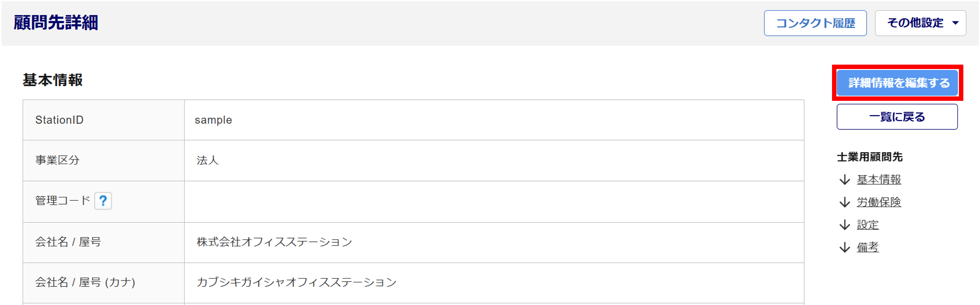
Task: Click the 事業区分 value 法人
Action: [207, 160]
